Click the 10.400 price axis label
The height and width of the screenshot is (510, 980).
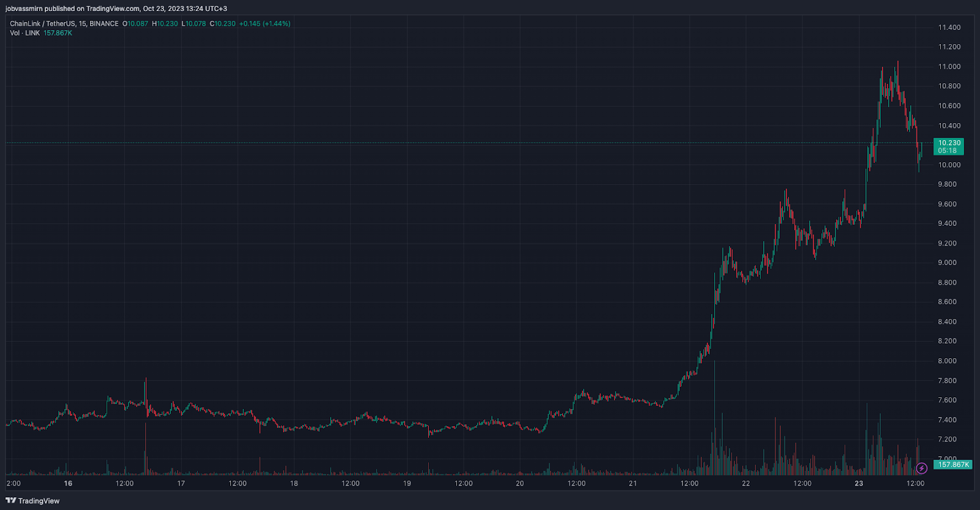[x=949, y=126]
